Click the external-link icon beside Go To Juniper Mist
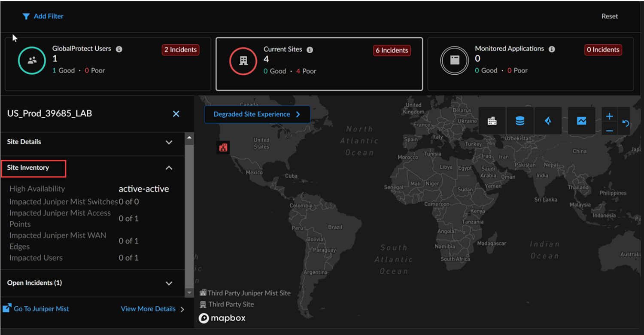The height and width of the screenshot is (335, 644). [x=7, y=308]
